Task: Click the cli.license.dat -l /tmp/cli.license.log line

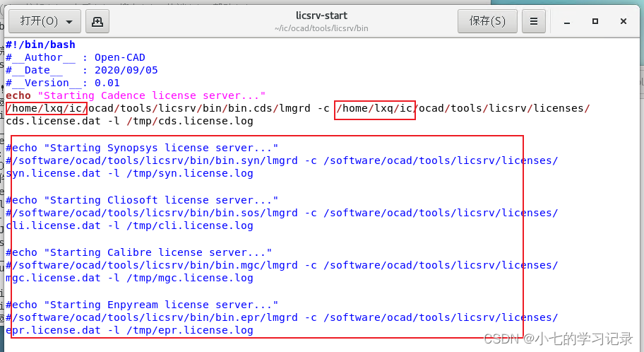Action: (x=129, y=225)
